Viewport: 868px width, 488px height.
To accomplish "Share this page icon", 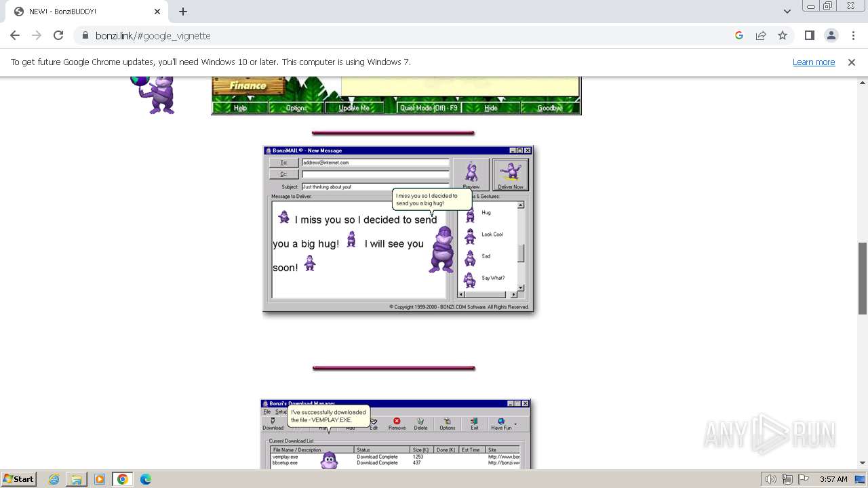I will coord(761,35).
